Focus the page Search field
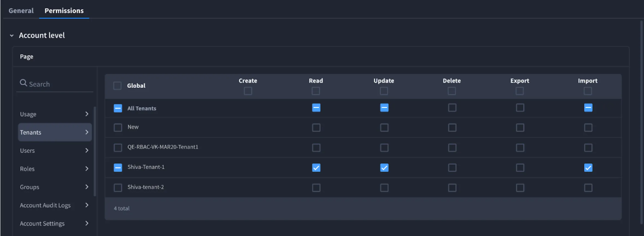The height and width of the screenshot is (236, 644). (x=55, y=84)
